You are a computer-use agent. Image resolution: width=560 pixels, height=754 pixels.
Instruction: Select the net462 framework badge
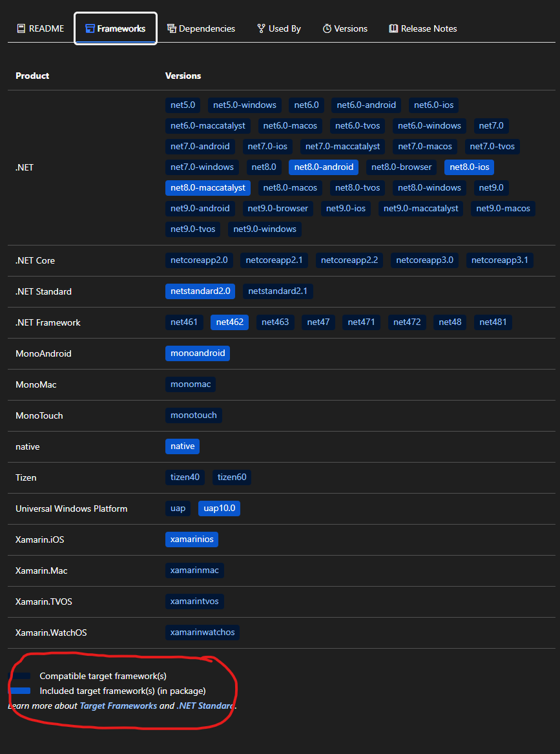click(x=230, y=322)
